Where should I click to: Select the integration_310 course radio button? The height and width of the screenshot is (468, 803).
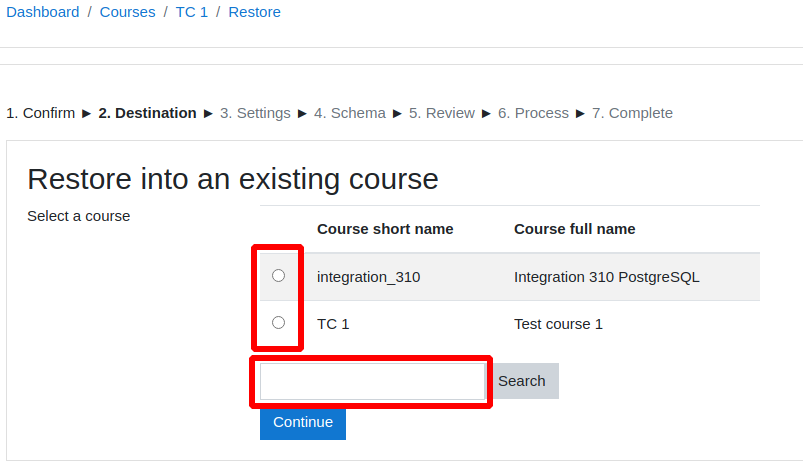pos(278,276)
